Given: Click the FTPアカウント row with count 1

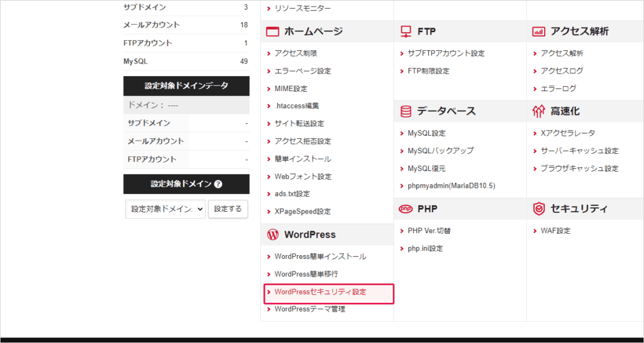Looking at the screenshot, I should tap(186, 43).
